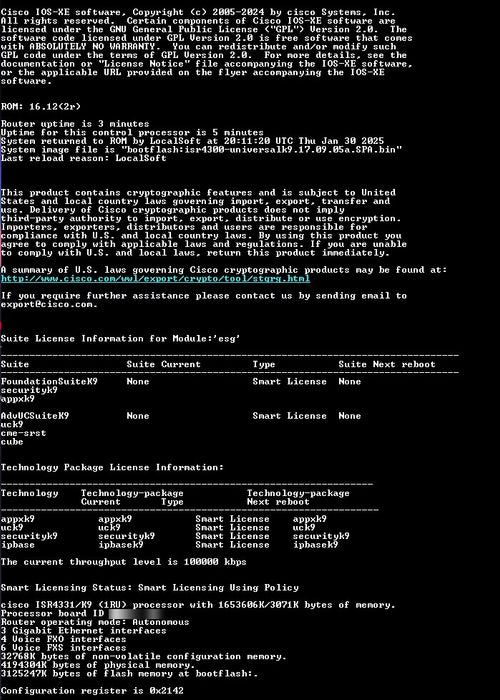Image resolution: width=500 pixels, height=700 pixels.
Task: Select the 'with ABSOLUTELY NO WARRANTY' line
Action: [198, 46]
